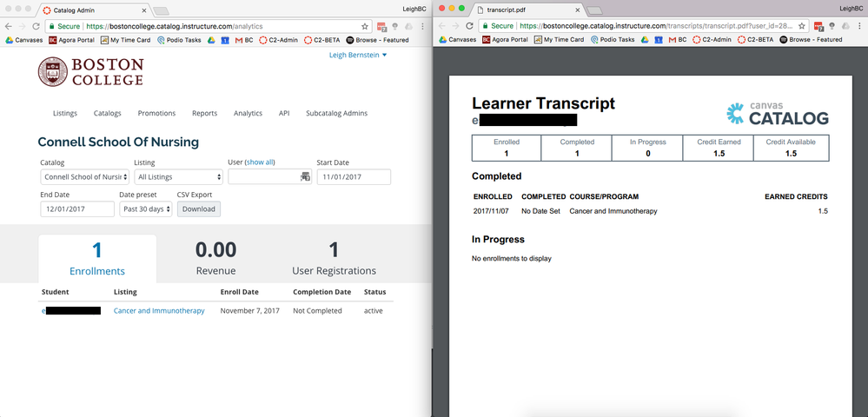The height and width of the screenshot is (417, 868).
Task: Click the red calendar extension in Catalog Admin window
Action: coord(381,26)
